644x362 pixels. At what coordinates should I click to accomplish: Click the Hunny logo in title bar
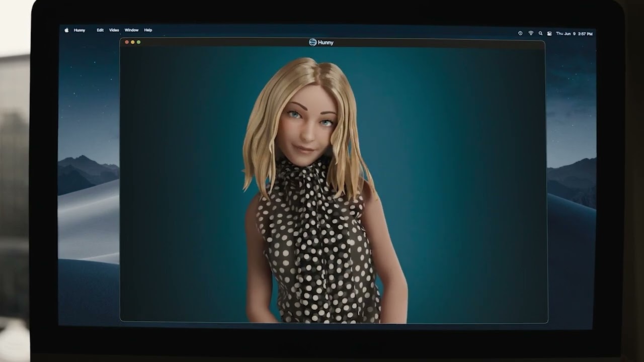click(312, 42)
